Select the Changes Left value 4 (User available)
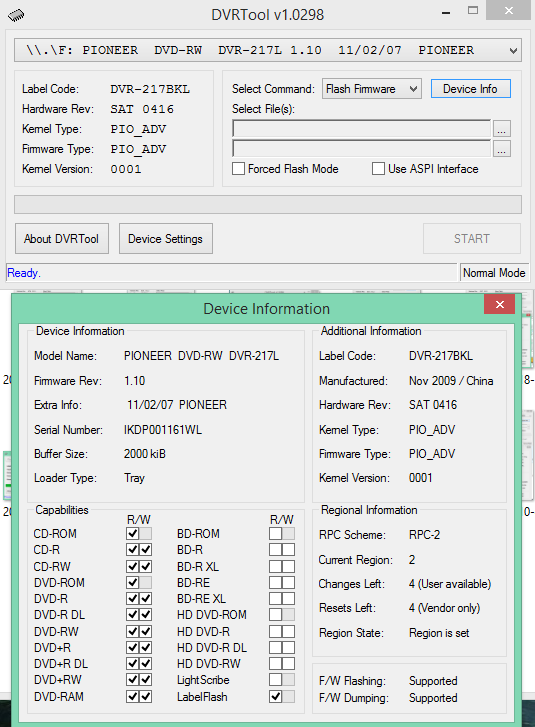 (x=450, y=584)
